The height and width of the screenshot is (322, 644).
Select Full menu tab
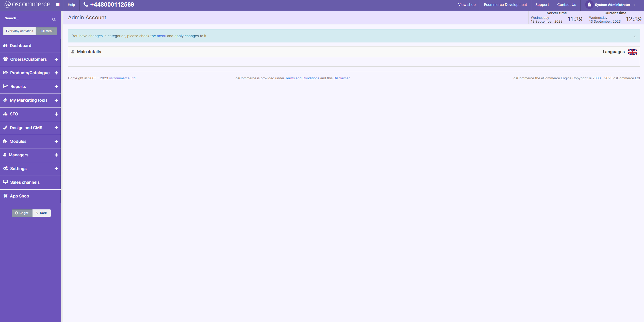pos(46,31)
